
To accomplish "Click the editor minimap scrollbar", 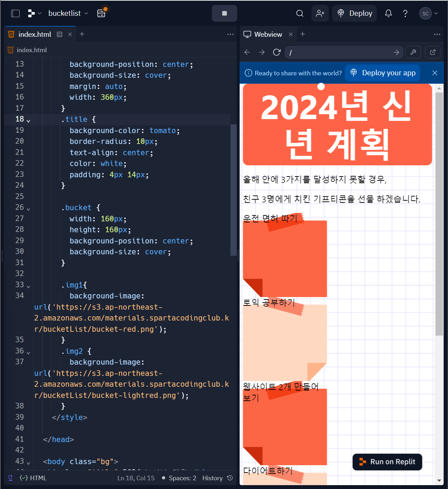I will (x=233, y=190).
